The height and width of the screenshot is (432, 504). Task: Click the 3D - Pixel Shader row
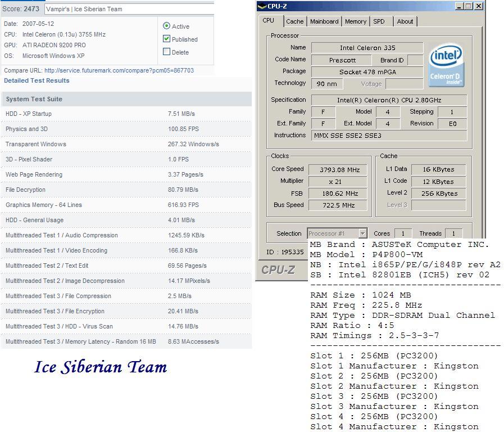click(126, 159)
